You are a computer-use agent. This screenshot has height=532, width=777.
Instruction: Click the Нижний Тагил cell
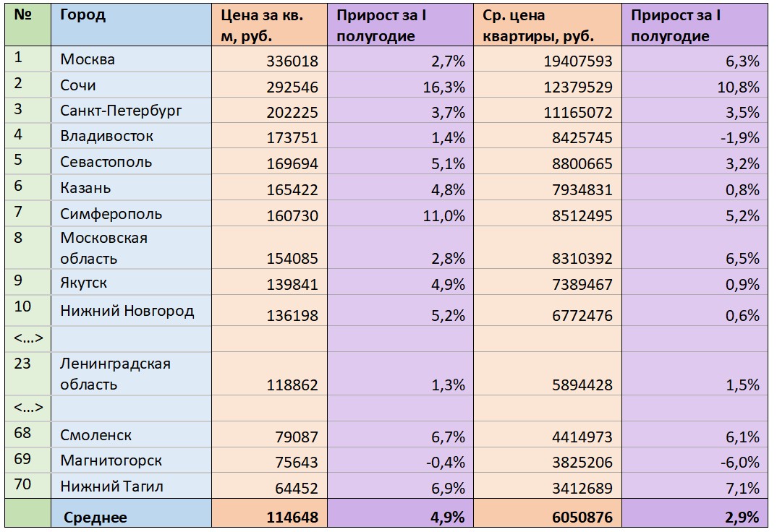132,486
